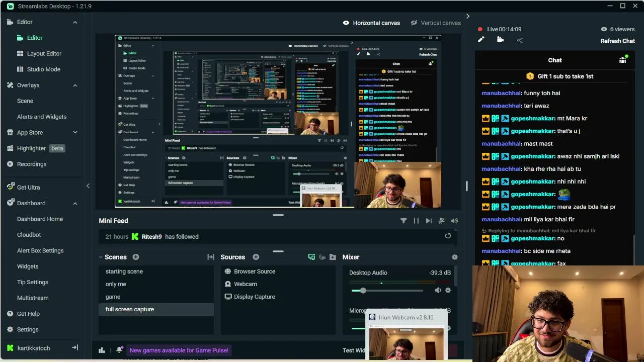Collapse the Dashboard menu group
The height and width of the screenshot is (362, 644).
point(75,204)
